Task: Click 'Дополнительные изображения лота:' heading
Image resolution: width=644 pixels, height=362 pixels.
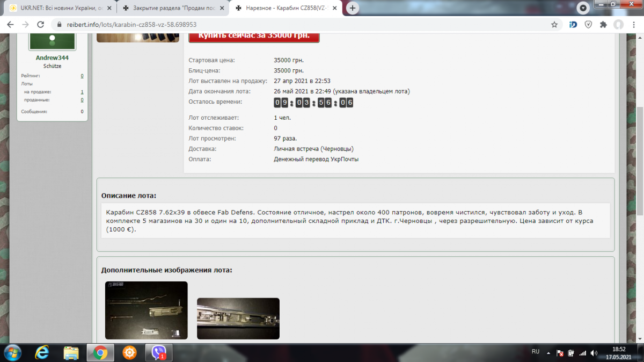Action: (x=167, y=270)
